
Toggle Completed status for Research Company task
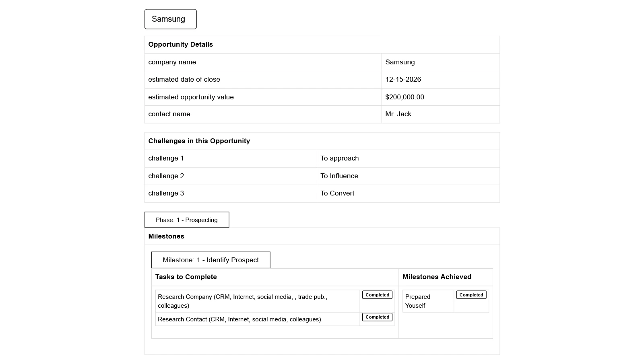(377, 295)
